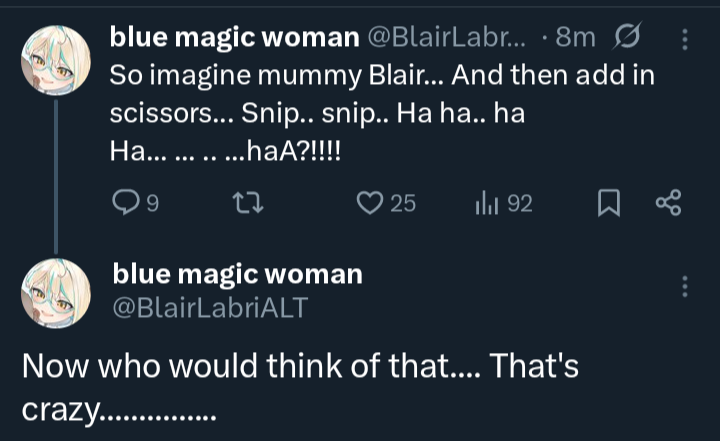Screen dimensions: 720x441
Task: Click the 25 likes count number
Action: pos(402,204)
